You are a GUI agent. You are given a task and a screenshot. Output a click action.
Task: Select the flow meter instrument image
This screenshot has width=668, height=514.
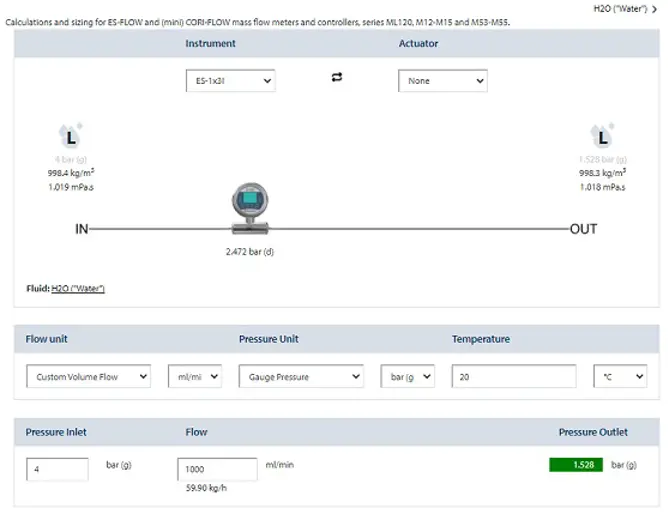tap(248, 206)
